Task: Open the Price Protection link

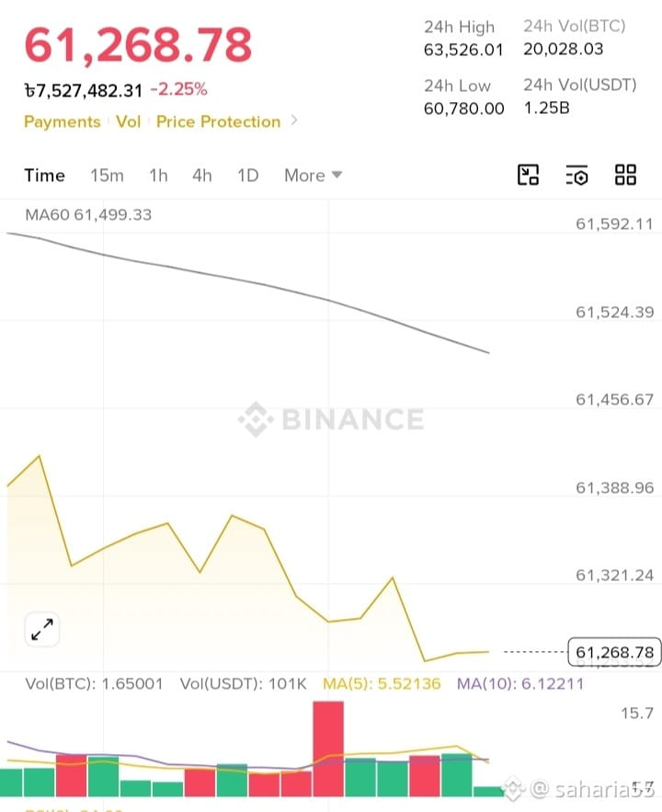Action: click(219, 121)
